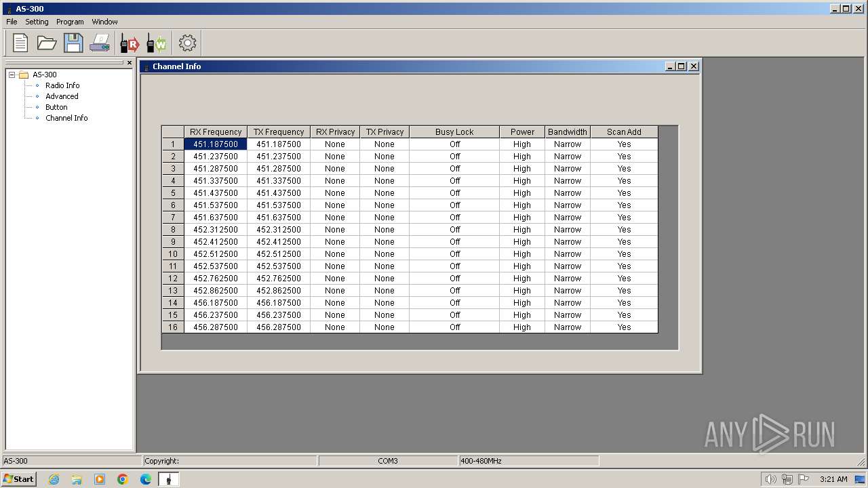The width and height of the screenshot is (868, 488).
Task: Minimize the Channel Info window
Action: [670, 66]
